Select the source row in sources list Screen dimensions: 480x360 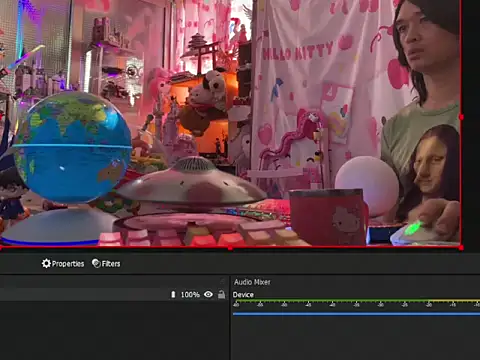114,295
